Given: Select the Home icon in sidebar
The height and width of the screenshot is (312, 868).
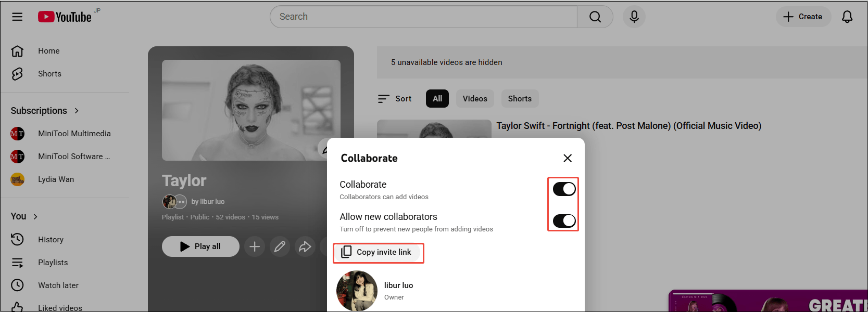Looking at the screenshot, I should tap(17, 51).
